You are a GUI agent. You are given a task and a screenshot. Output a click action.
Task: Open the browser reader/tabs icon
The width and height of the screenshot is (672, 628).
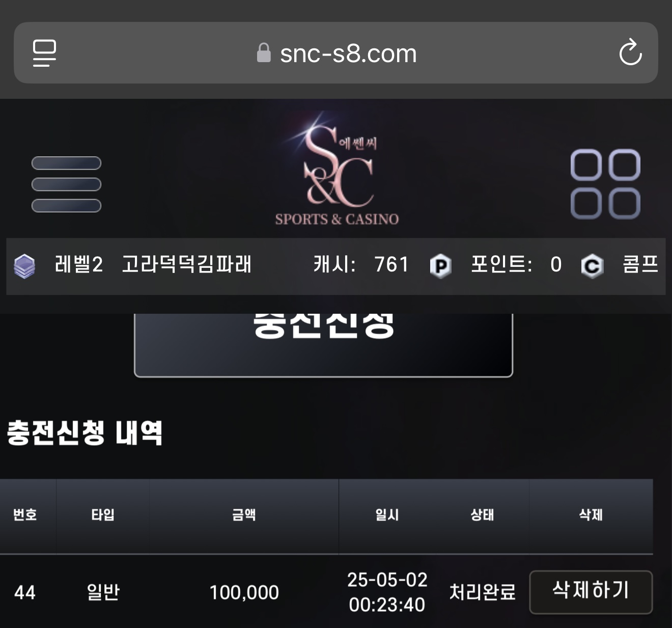pyautogui.click(x=44, y=53)
